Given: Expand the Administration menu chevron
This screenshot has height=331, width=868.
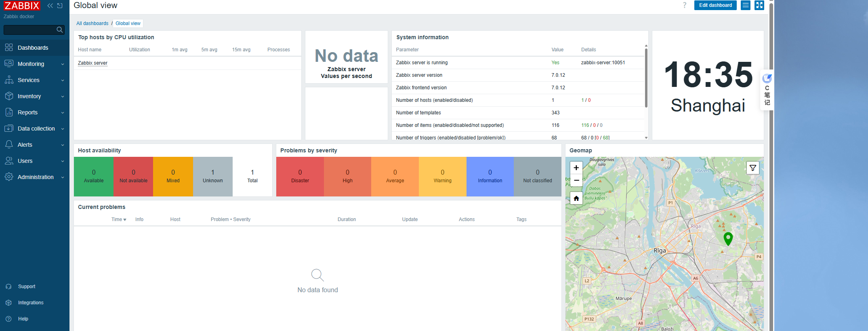Looking at the screenshot, I should coord(63,177).
